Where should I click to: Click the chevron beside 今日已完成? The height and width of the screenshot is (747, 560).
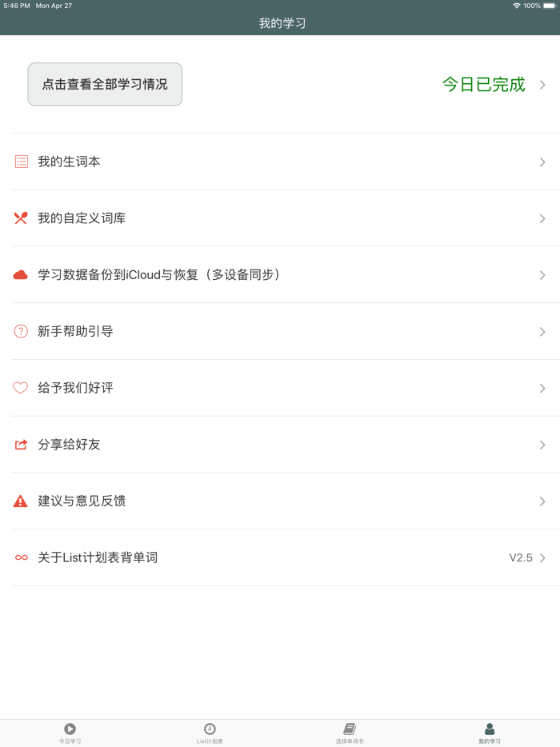tap(543, 84)
